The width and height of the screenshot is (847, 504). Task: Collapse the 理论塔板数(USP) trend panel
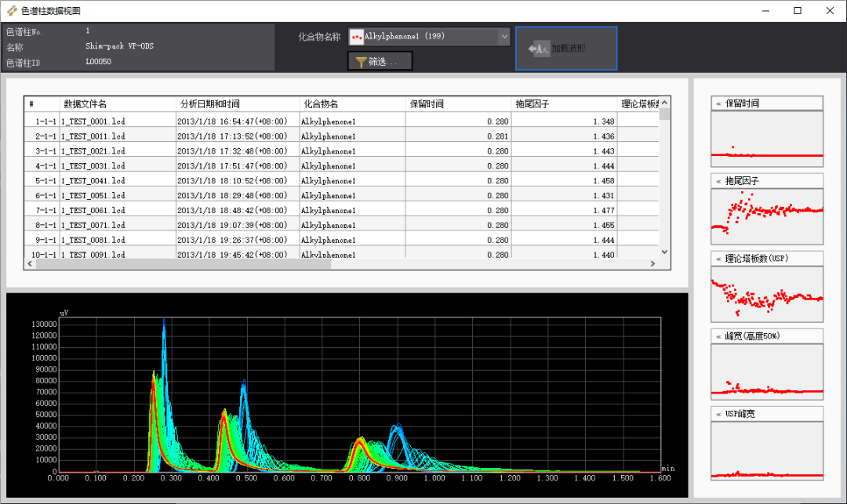click(x=718, y=259)
